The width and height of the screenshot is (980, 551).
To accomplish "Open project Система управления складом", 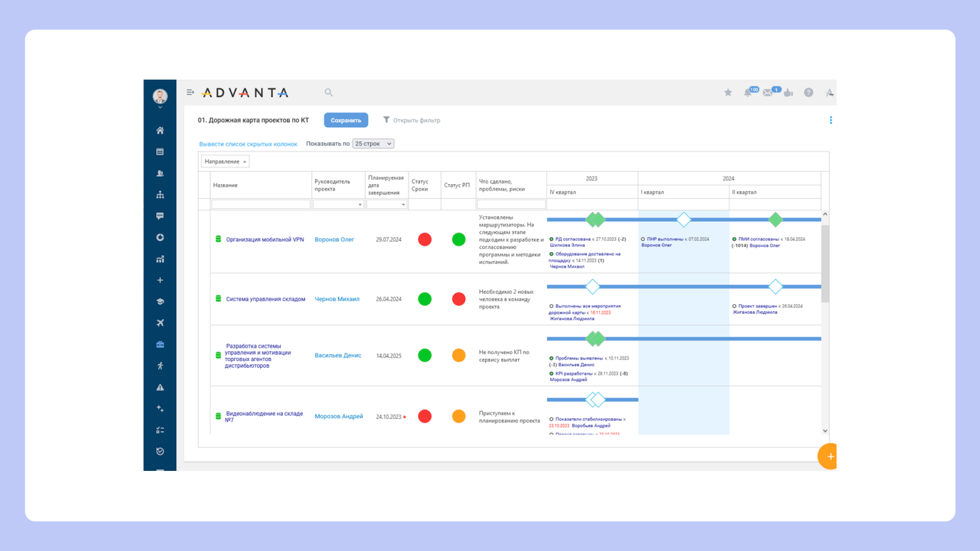I will pyautogui.click(x=265, y=299).
